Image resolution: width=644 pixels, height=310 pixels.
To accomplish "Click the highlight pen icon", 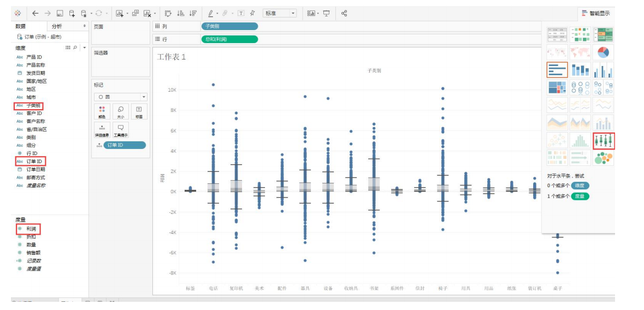I will click(211, 13).
